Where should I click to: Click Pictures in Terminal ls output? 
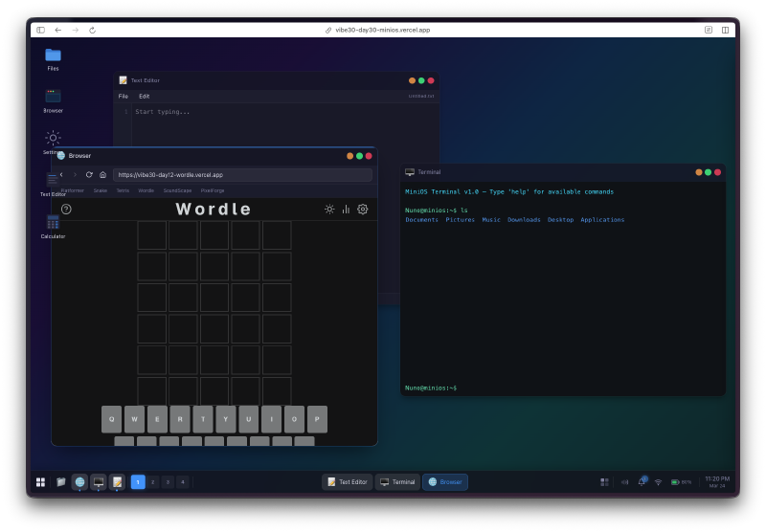click(x=461, y=220)
